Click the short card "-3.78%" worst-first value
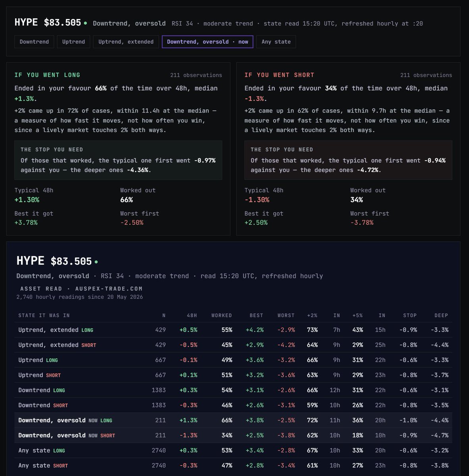Screen dimensions: 469x476 pos(362,223)
